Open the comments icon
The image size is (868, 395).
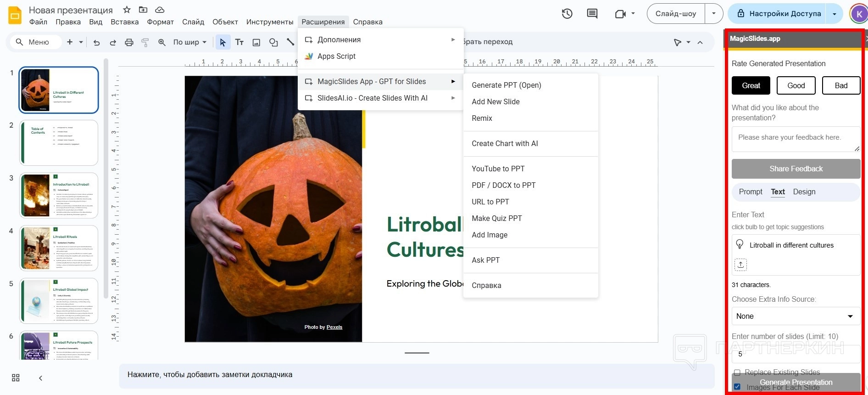click(x=592, y=14)
